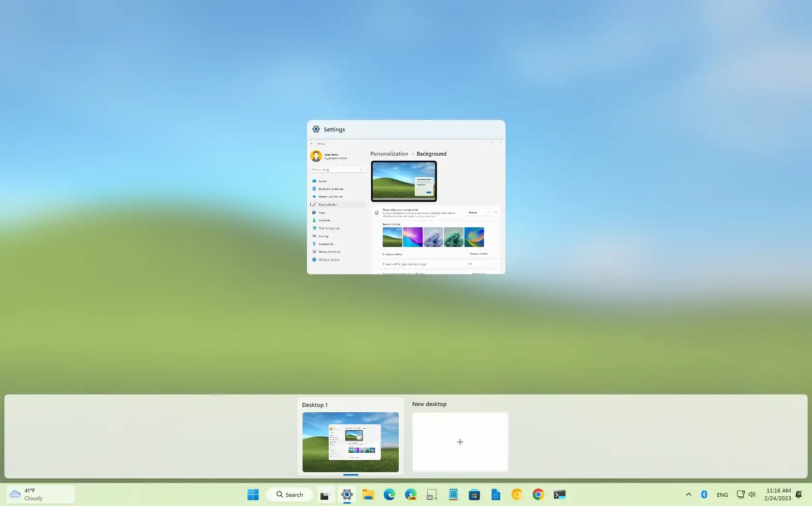The height and width of the screenshot is (506, 812).
Task: Open the Picture background type dropdown
Action: point(478,213)
